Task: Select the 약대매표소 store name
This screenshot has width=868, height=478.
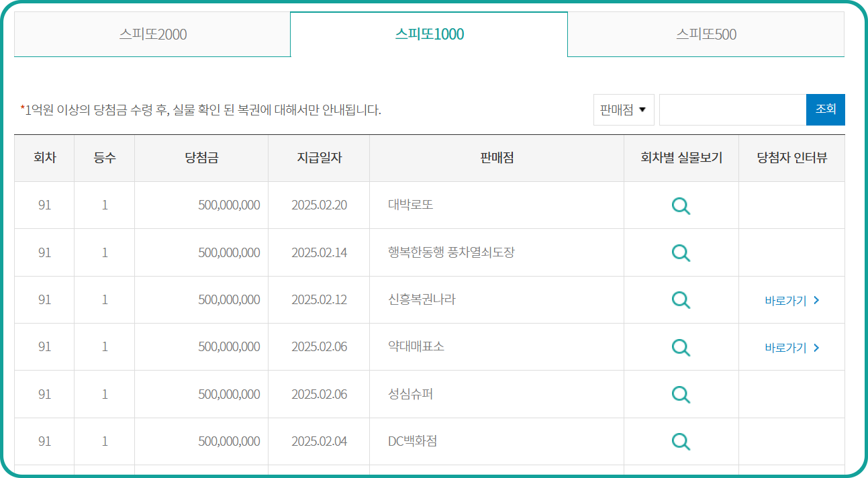Action: coord(416,346)
